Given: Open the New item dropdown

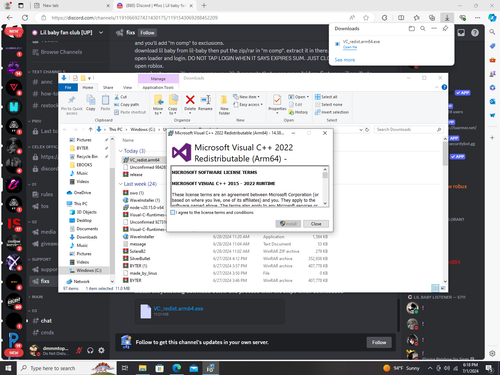Looking at the screenshot, I should coord(246,97).
